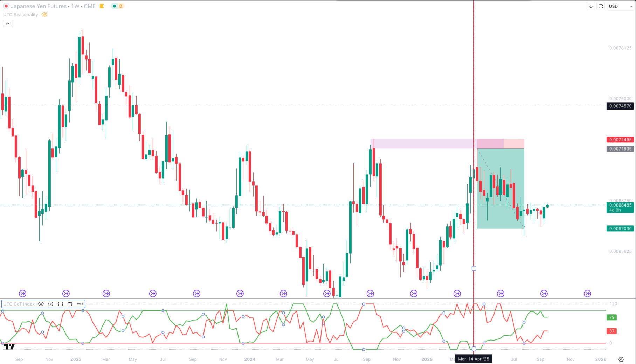Viewport: 636px width, 364px height.
Task: Open fullscreen mode via the frame icon
Action: click(x=600, y=6)
